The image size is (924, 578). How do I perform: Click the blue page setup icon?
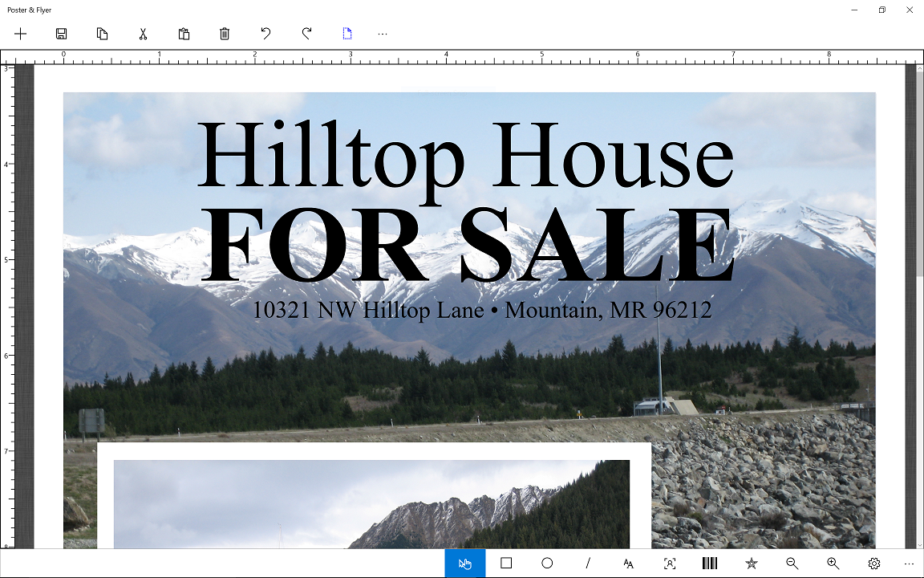[x=347, y=34]
